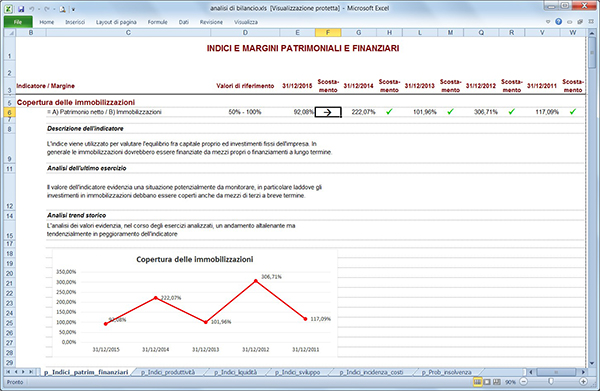This screenshot has width=600, height=391.
Task: Click green checkmark next to 101,96%
Action: [450, 112]
